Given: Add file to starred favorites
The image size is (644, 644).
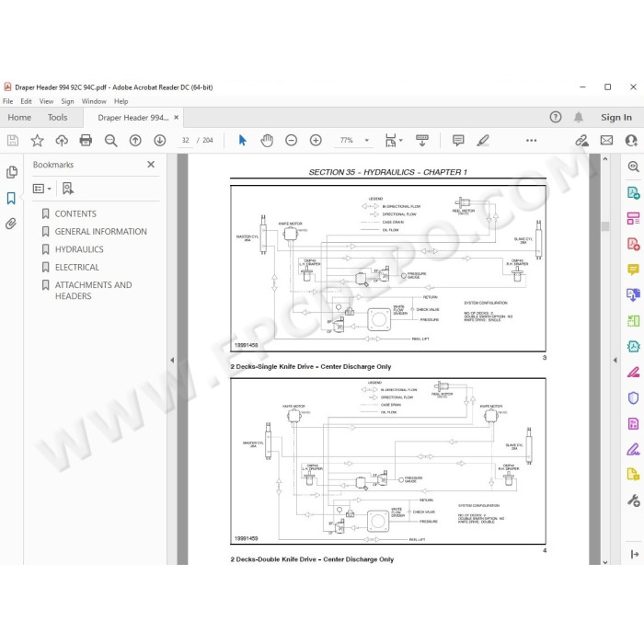Looking at the screenshot, I should 37,141.
